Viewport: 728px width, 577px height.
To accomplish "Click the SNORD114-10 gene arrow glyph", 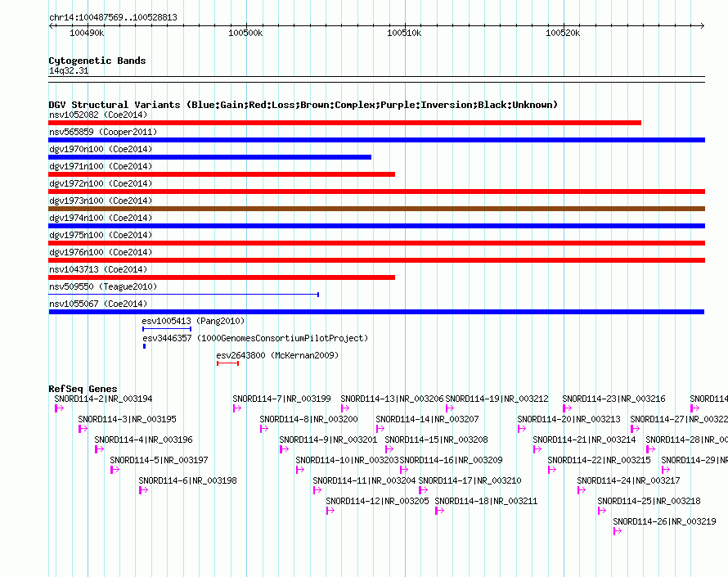I will (x=300, y=470).
